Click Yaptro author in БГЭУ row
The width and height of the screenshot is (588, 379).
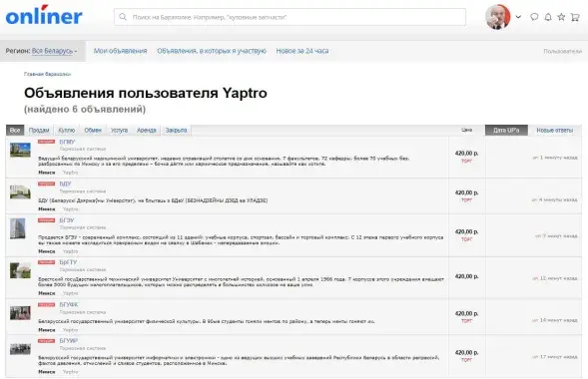click(x=70, y=251)
